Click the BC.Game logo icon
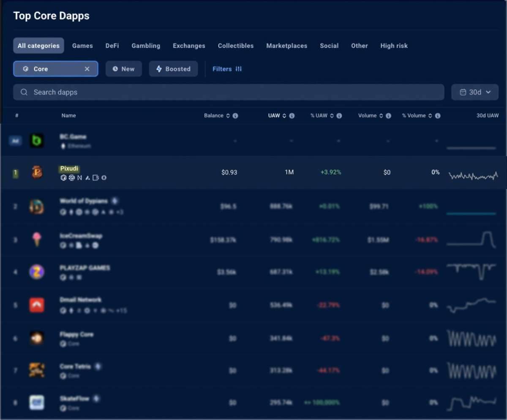Viewport: 507px width, 420px height. click(37, 141)
